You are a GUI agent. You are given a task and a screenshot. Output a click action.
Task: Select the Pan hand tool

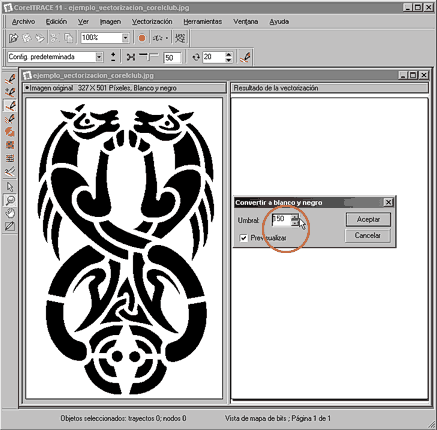(10, 213)
